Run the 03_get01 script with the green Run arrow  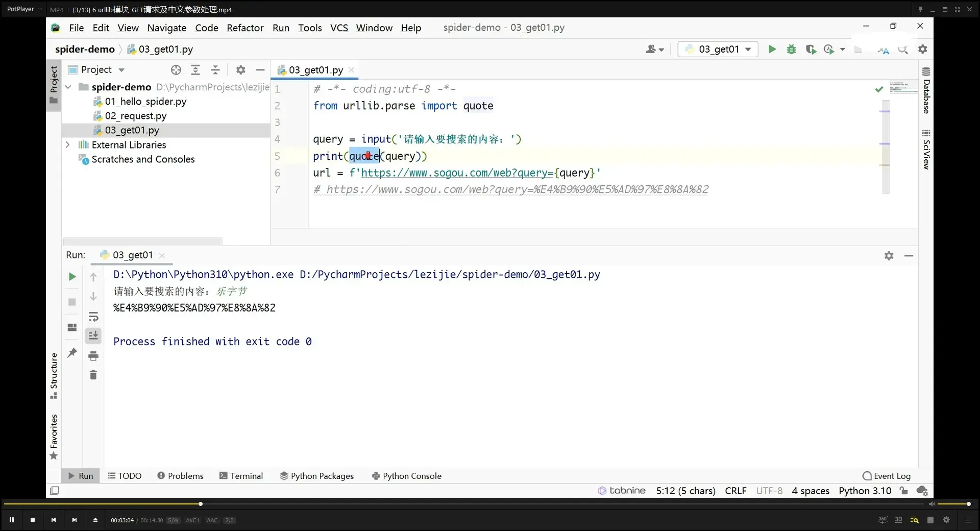click(772, 49)
